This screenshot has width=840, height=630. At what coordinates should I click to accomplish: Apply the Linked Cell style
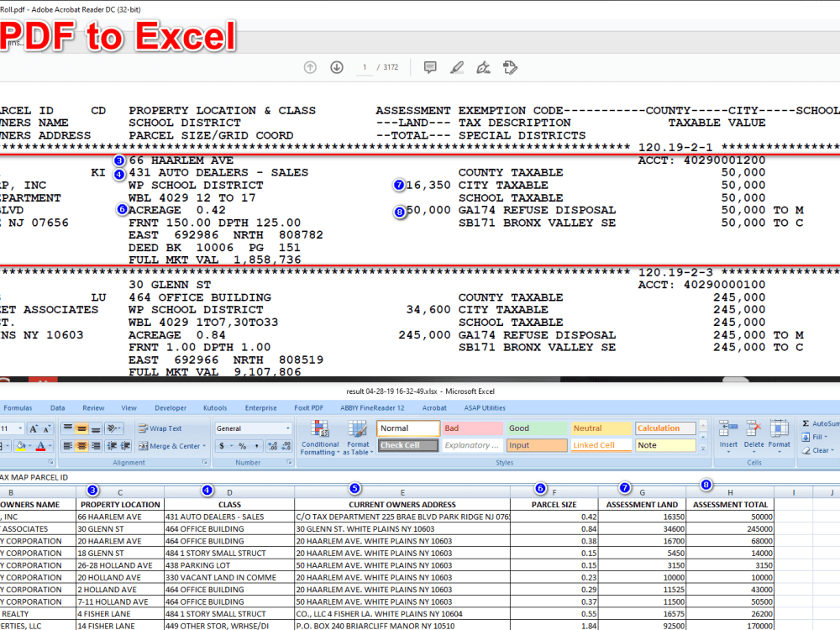coord(601,445)
